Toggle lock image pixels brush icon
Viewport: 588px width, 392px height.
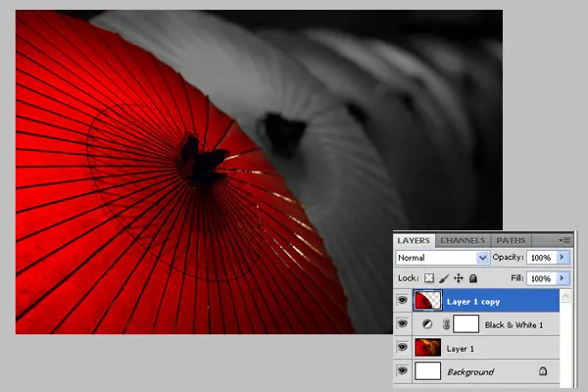[x=444, y=278]
